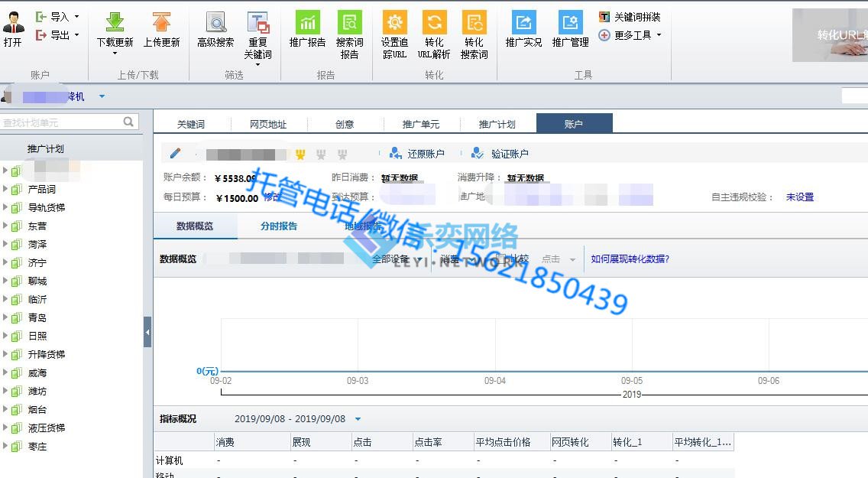Open 推广报告 report icon

click(x=307, y=22)
